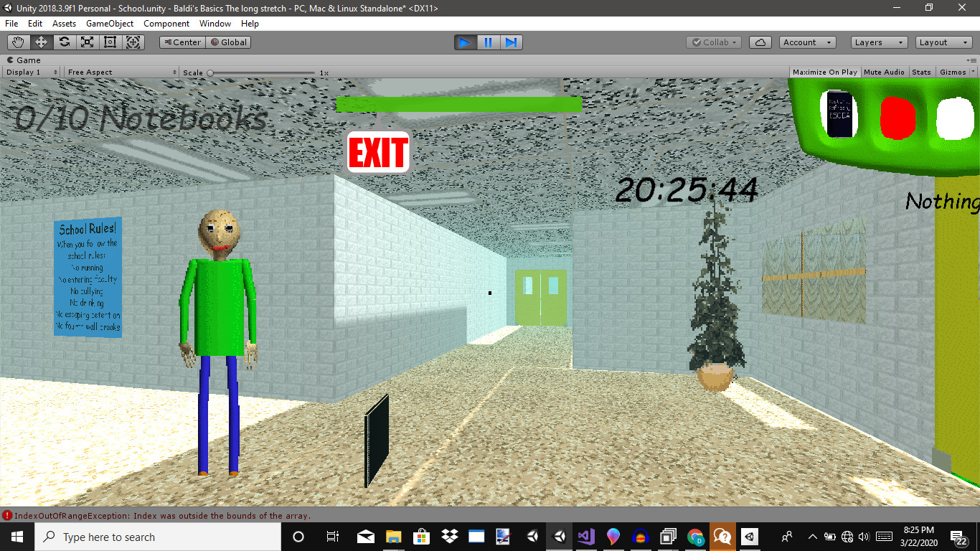Select the Rect Transform tool

coord(110,42)
